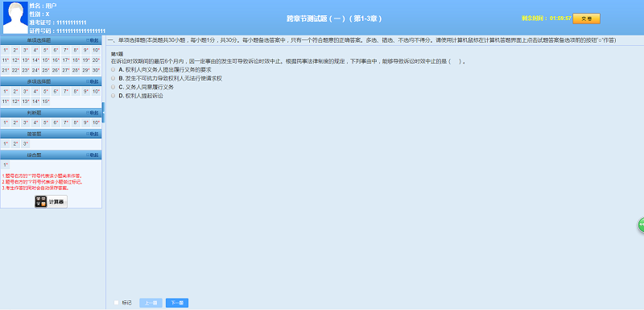This screenshot has height=310, width=644.
Task: Jump to 简答题 question 3
Action: (x=26, y=143)
